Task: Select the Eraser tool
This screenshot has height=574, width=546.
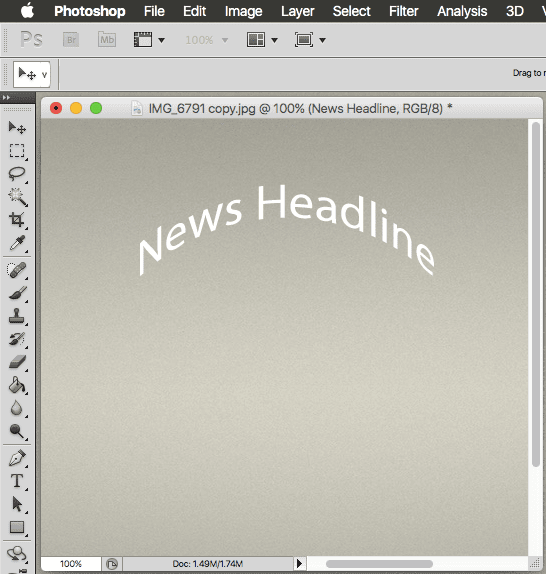Action: tap(17, 362)
